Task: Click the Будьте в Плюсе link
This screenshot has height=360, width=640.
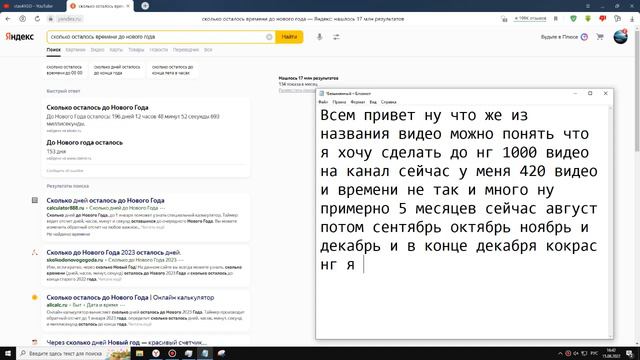Action: pos(559,37)
